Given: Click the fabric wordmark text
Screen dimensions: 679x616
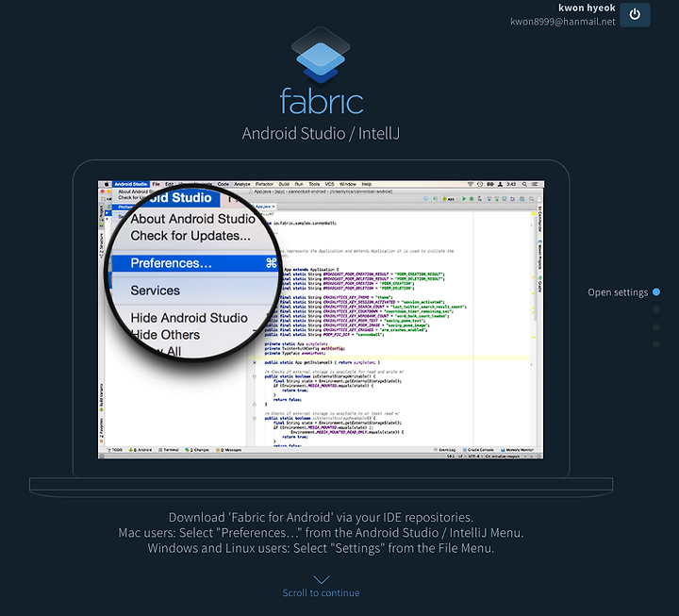Looking at the screenshot, I should pyautogui.click(x=322, y=101).
